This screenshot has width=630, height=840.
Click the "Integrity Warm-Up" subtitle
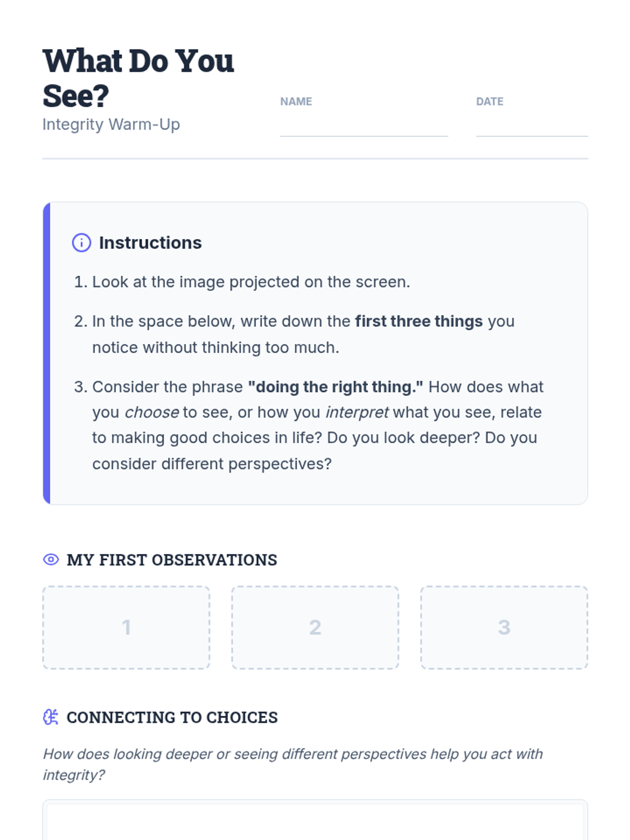tap(111, 124)
